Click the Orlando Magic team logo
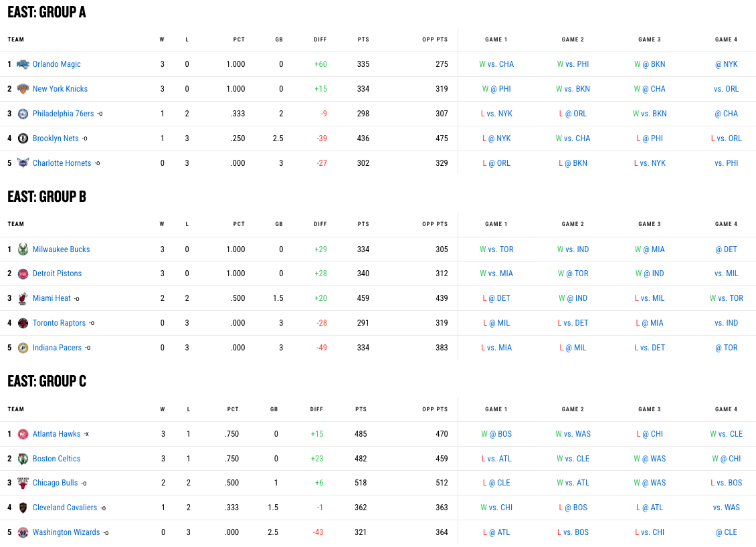756x547 pixels. tap(23, 64)
